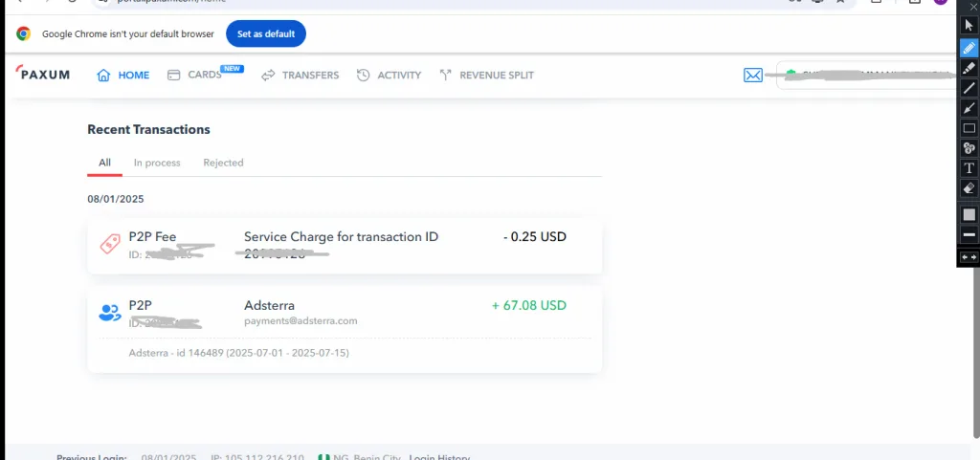This screenshot has height=460, width=980.
Task: Open the envelope messages icon
Action: [753, 76]
